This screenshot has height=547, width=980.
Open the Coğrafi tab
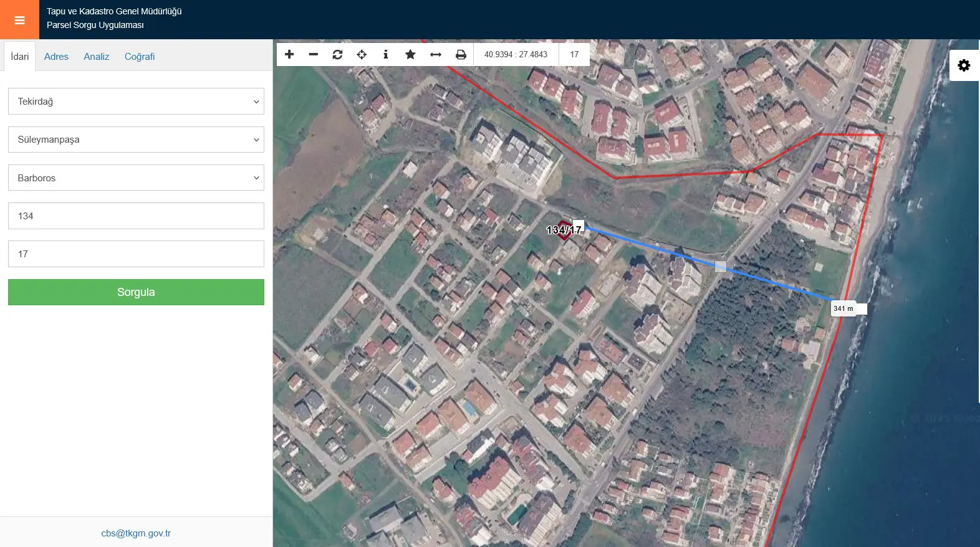point(140,57)
